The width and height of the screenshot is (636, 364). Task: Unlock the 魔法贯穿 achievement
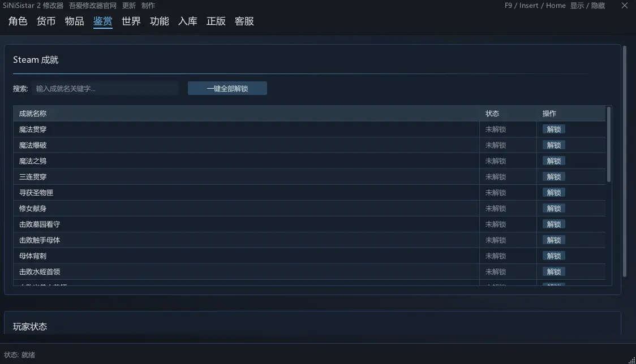click(x=553, y=129)
